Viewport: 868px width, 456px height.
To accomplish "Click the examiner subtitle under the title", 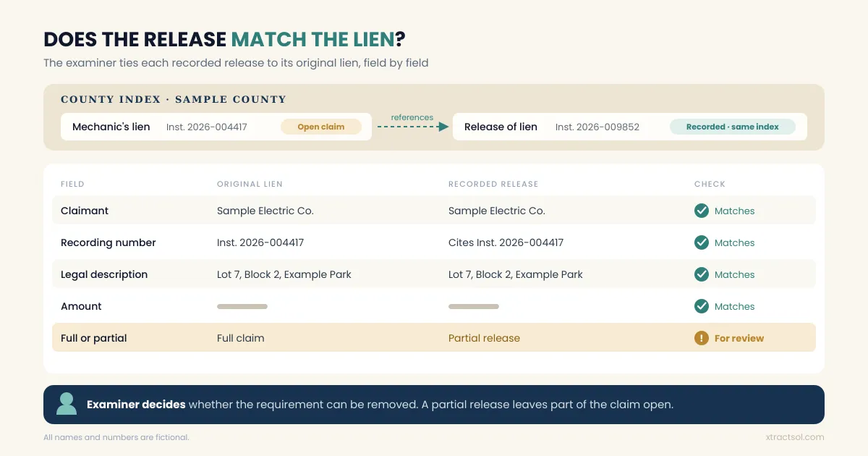I will (x=236, y=63).
